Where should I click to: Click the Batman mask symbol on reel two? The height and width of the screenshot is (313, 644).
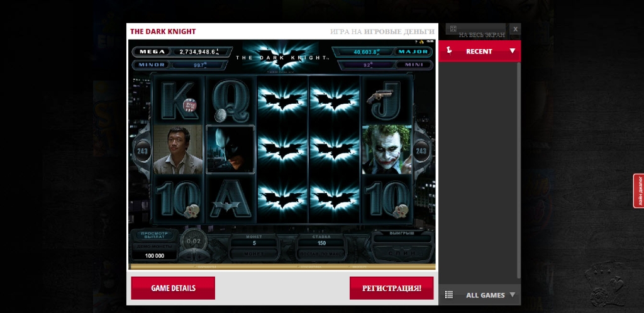pyautogui.click(x=230, y=150)
